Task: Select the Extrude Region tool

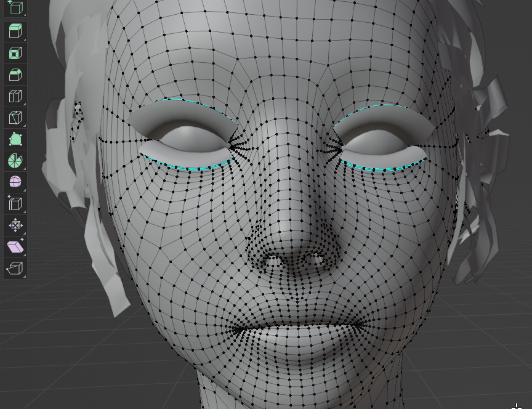Action: (x=15, y=31)
